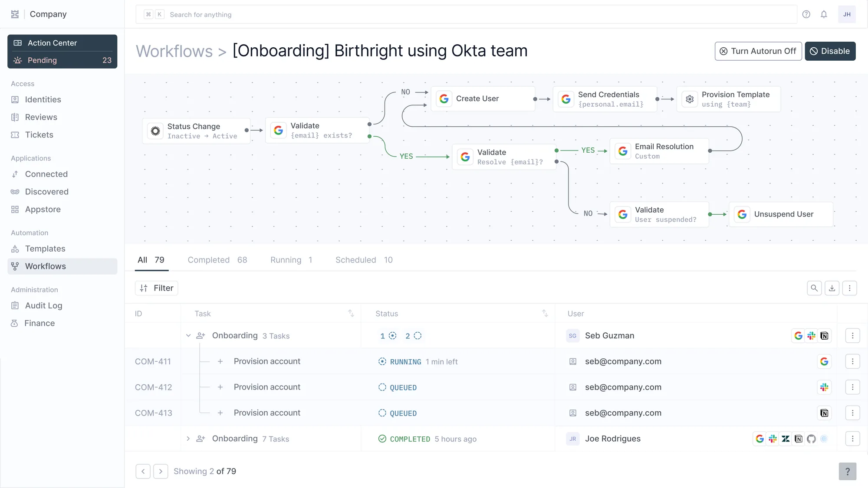
Task: Open the table options kebab menu
Action: [x=849, y=288]
